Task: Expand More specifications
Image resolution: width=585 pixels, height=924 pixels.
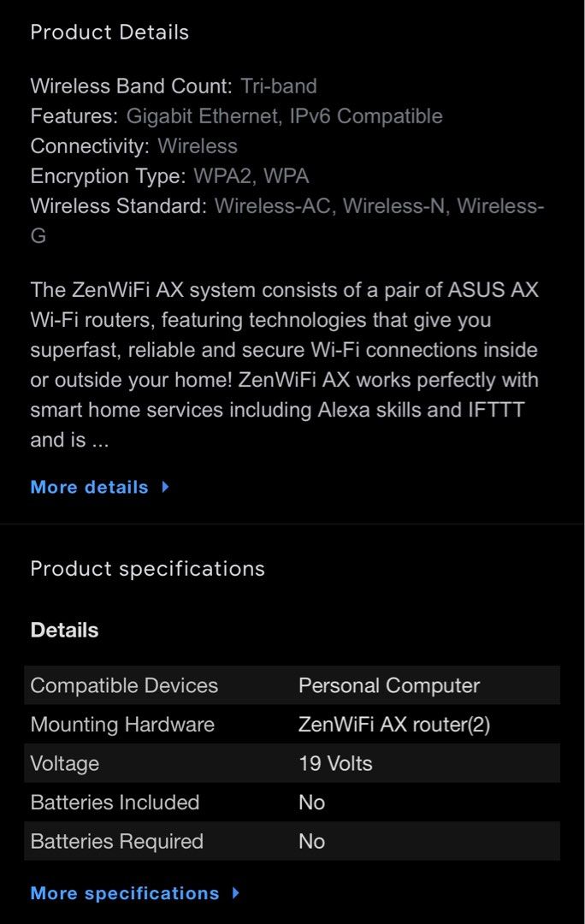Action: [x=125, y=892]
